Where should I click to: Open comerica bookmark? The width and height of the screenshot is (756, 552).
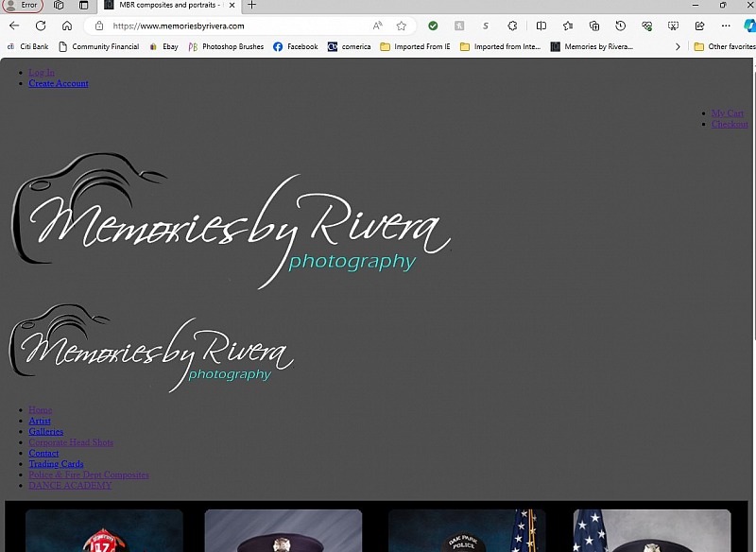(x=350, y=46)
